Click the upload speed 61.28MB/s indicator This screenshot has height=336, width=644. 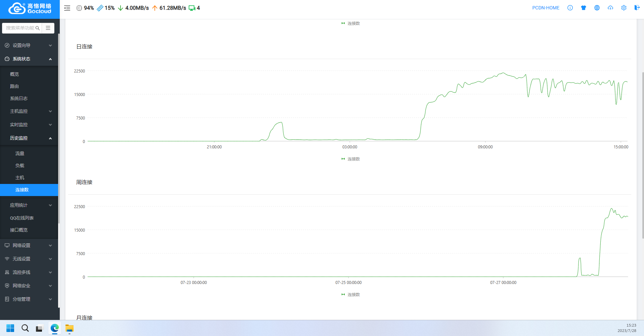[x=169, y=8]
